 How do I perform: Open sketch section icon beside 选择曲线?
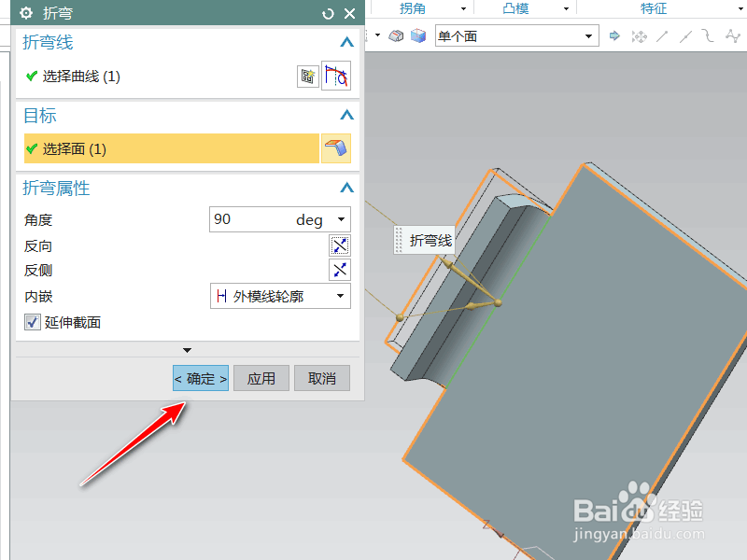308,77
